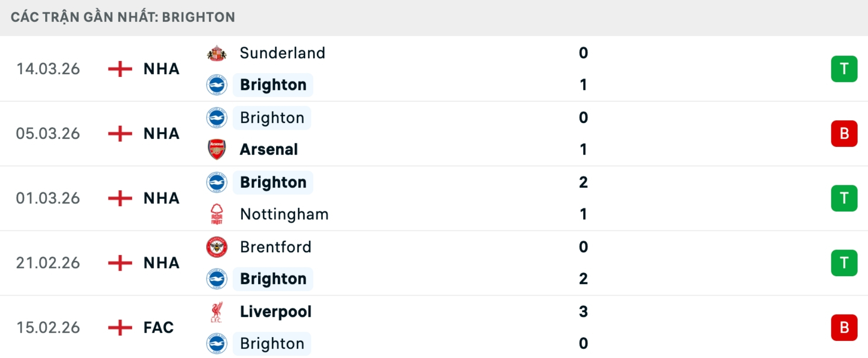Click the Liverpool club crest icon

point(217,312)
